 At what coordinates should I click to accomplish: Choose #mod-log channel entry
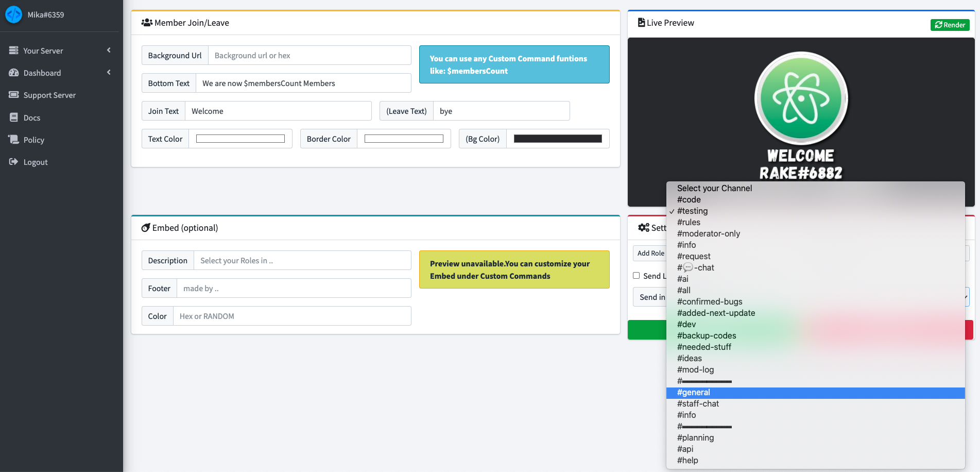coord(815,369)
